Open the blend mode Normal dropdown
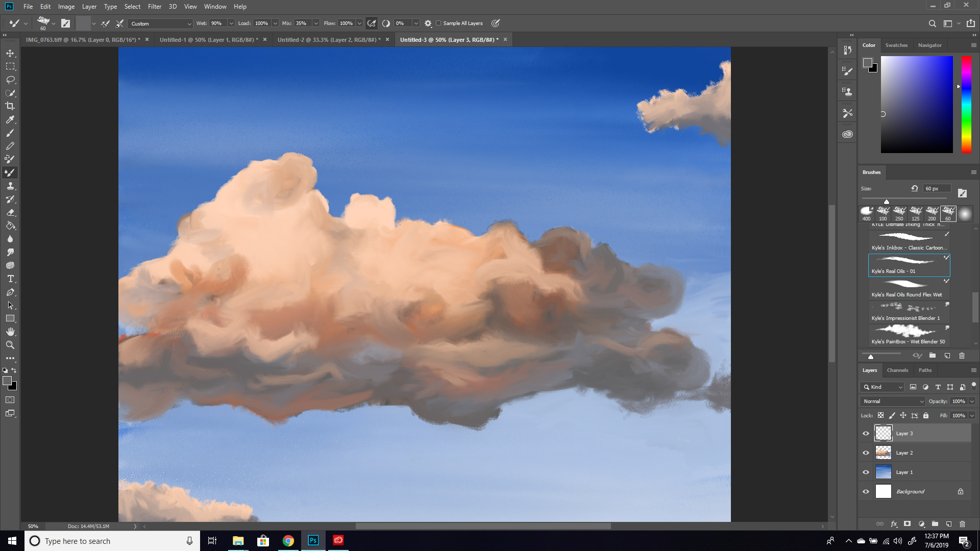Screen dimensions: 980x551 pos(893,402)
